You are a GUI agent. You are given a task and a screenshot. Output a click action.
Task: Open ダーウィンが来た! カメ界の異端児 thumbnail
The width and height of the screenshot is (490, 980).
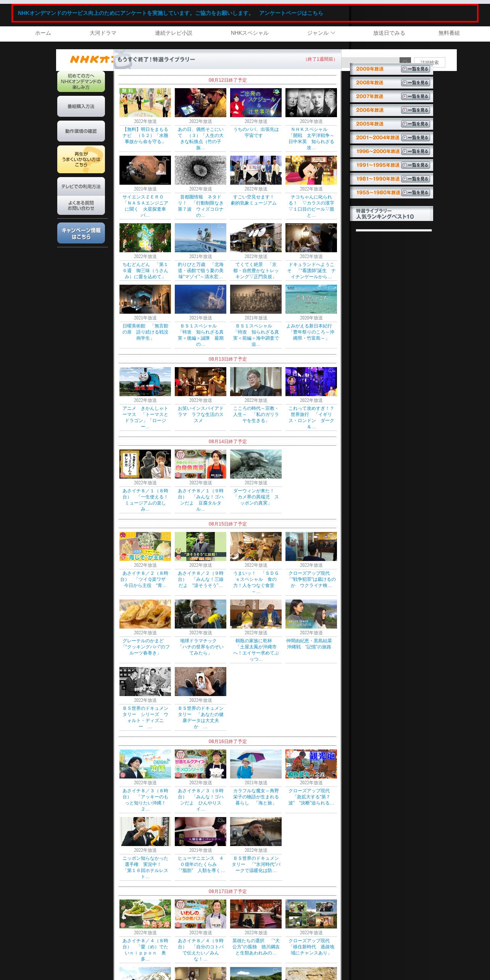pos(256,464)
